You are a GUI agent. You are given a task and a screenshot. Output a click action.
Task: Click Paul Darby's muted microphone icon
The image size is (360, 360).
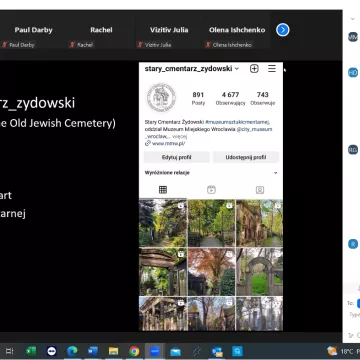click(x=5, y=45)
